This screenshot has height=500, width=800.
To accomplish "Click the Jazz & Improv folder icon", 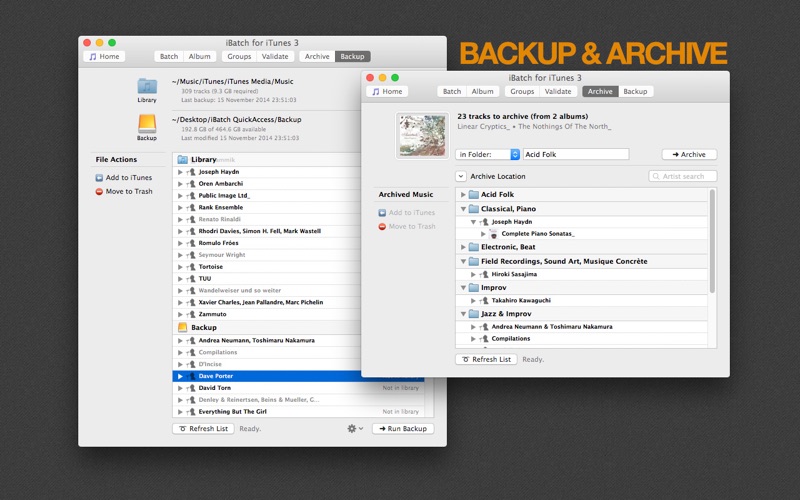I will tap(473, 314).
